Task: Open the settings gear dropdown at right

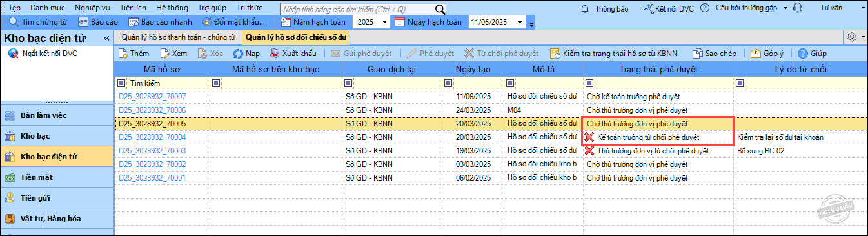Action: 855,37
